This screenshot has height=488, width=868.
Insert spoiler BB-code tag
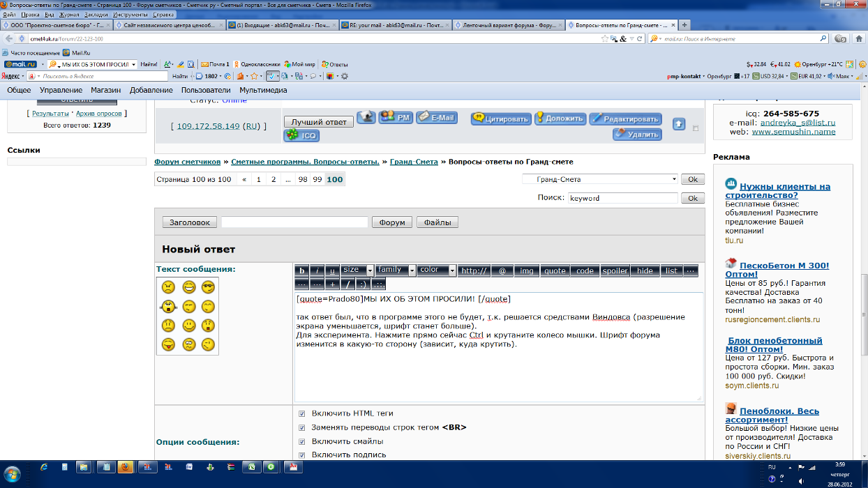click(x=615, y=270)
